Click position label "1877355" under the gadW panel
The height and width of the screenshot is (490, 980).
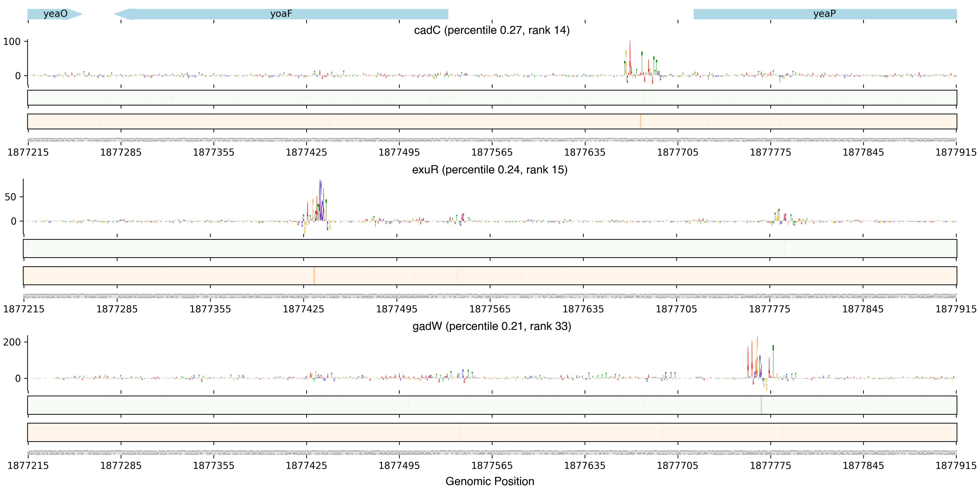click(214, 466)
